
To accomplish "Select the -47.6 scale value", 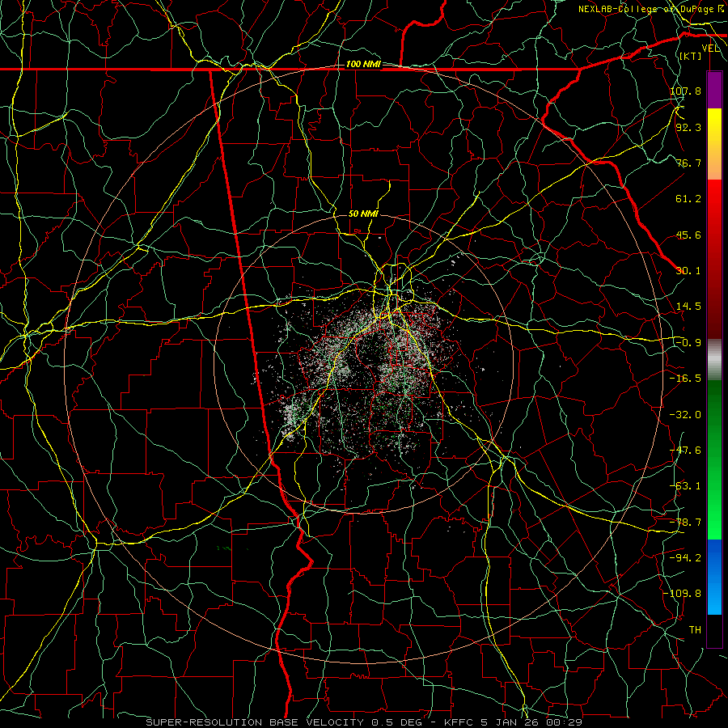I will coord(686,451).
